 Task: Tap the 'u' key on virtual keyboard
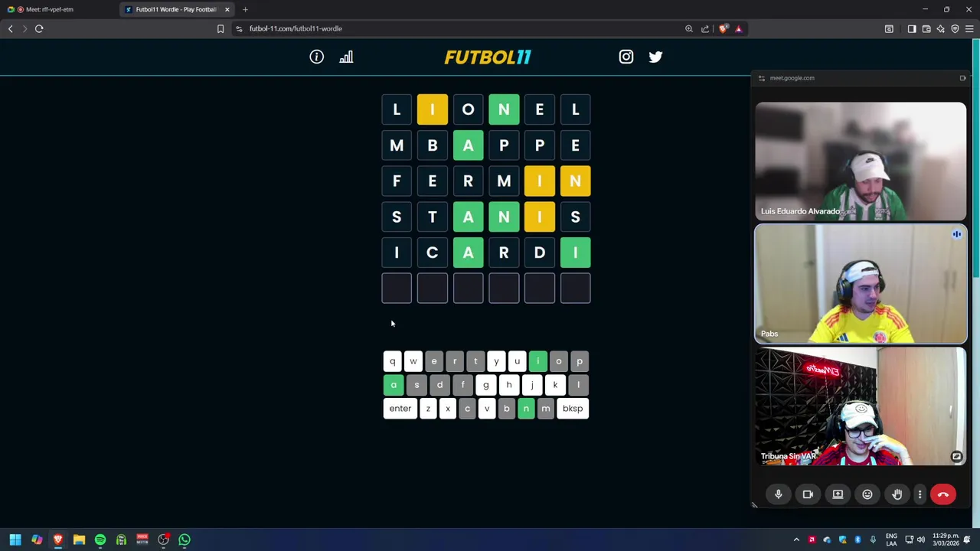pos(517,361)
